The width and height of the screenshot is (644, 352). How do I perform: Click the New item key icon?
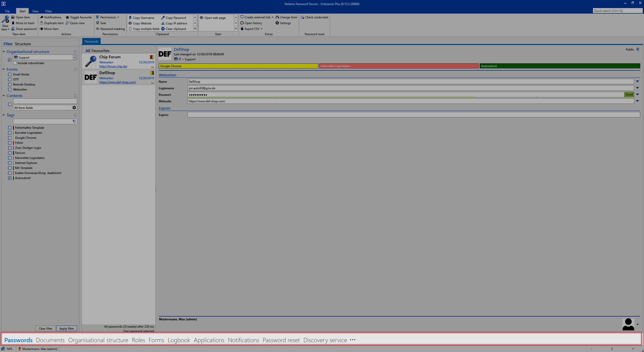point(5,19)
